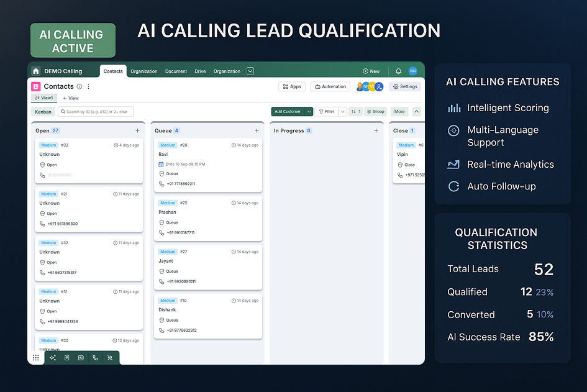The height and width of the screenshot is (392, 587).
Task: Click the home icon beside DEMO Calling
Action: click(36, 71)
